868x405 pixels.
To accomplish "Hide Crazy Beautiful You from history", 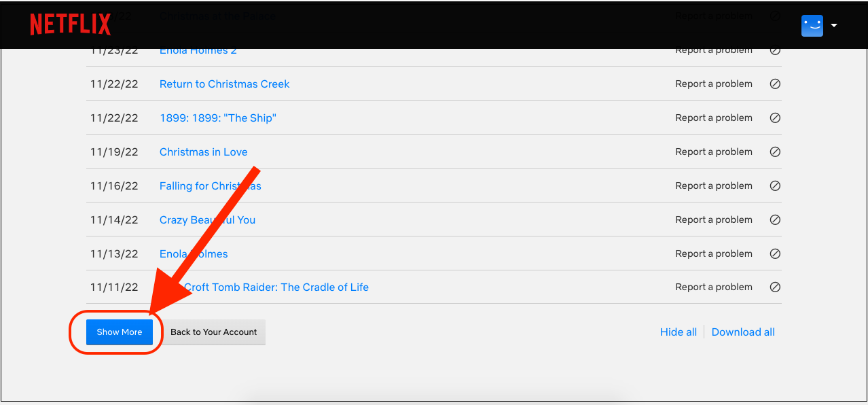I will (x=775, y=220).
